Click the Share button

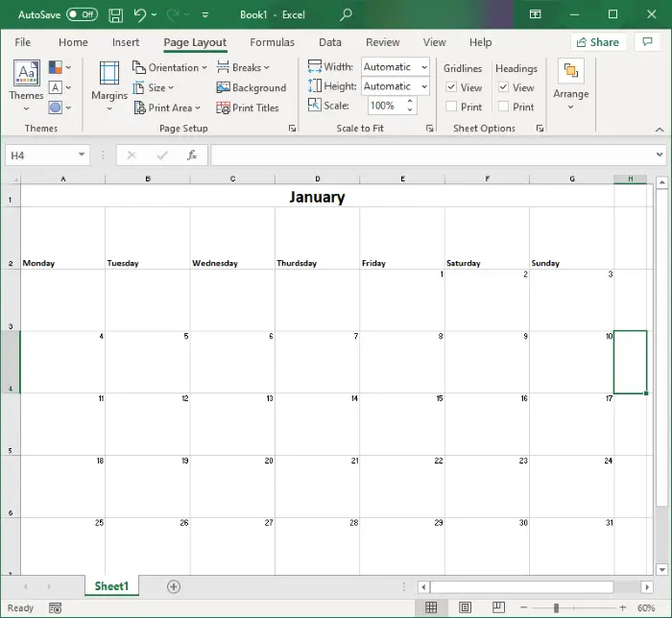(x=598, y=42)
